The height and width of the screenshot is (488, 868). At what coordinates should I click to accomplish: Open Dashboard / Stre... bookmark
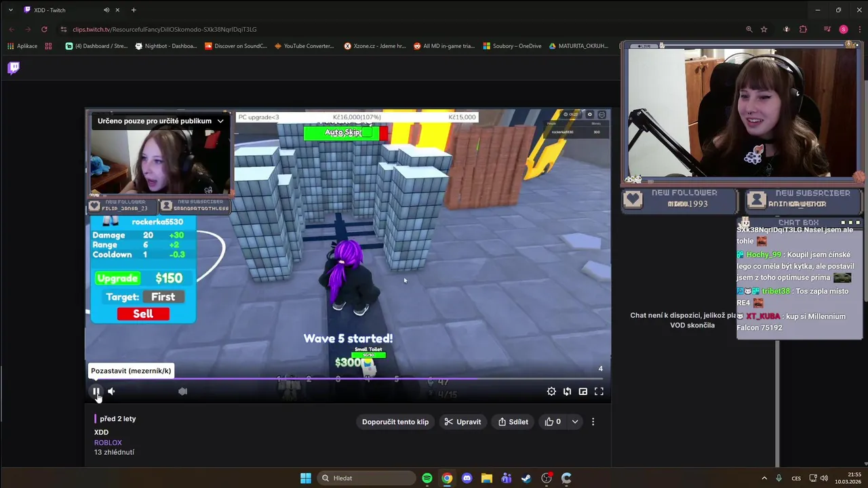pyautogui.click(x=96, y=46)
